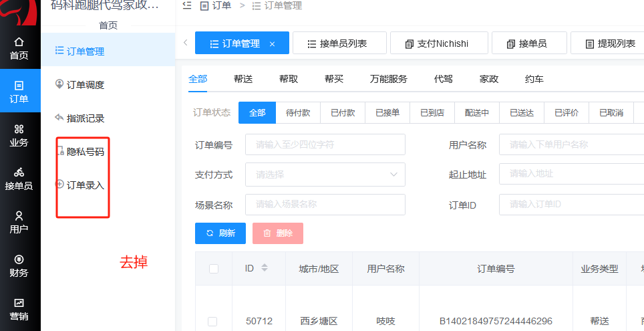This screenshot has width=644, height=331.
Task: Select the 家政 service tab
Action: 489,79
